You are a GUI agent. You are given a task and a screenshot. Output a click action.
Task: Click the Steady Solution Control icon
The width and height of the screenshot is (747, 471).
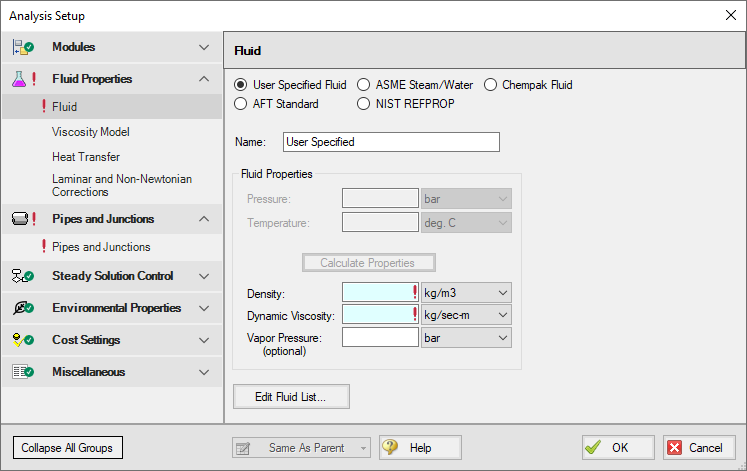click(x=22, y=276)
